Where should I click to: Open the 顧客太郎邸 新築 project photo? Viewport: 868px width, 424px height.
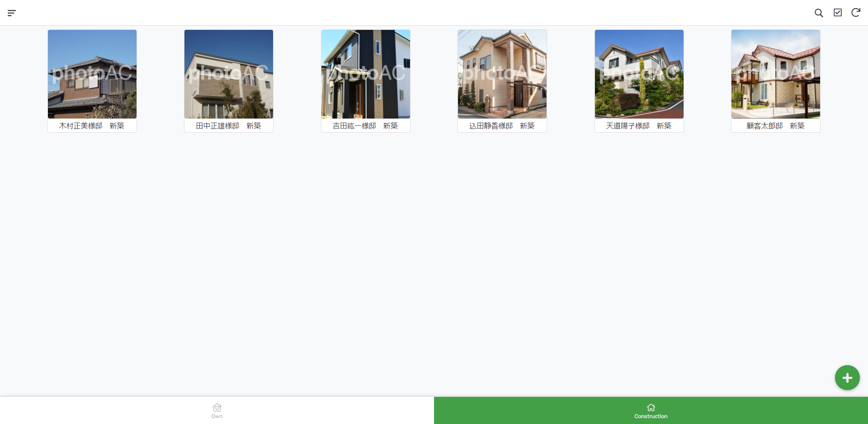point(775,74)
